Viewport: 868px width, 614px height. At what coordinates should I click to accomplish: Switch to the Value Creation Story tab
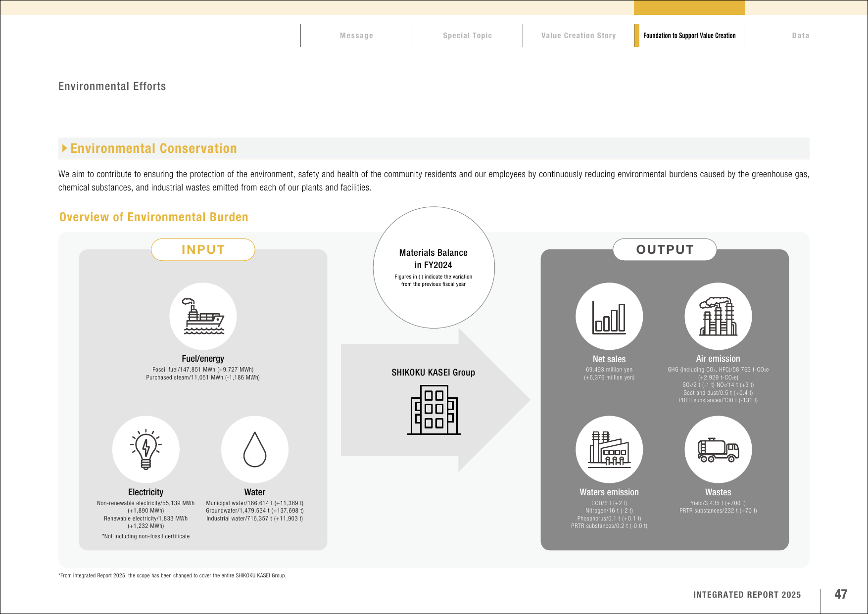[579, 36]
